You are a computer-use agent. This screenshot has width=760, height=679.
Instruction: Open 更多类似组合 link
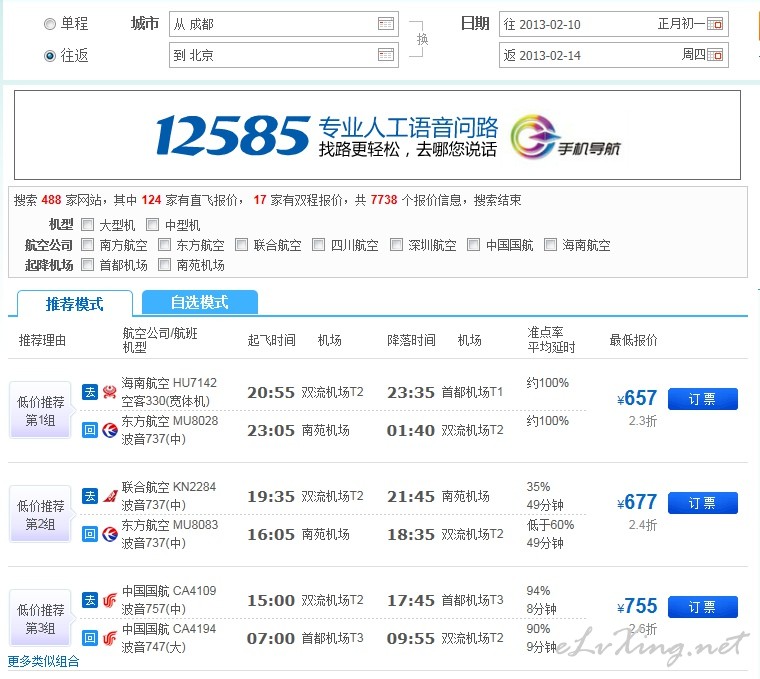44,661
